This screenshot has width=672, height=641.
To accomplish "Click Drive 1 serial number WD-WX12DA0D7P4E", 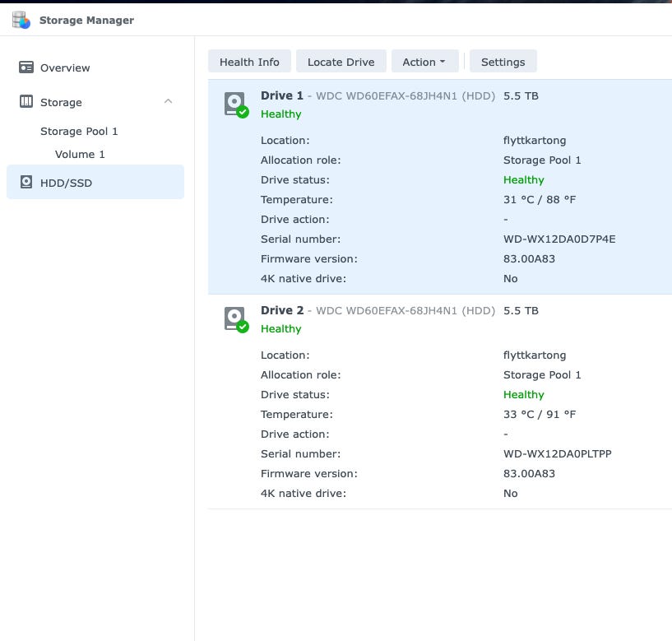I will tap(559, 239).
